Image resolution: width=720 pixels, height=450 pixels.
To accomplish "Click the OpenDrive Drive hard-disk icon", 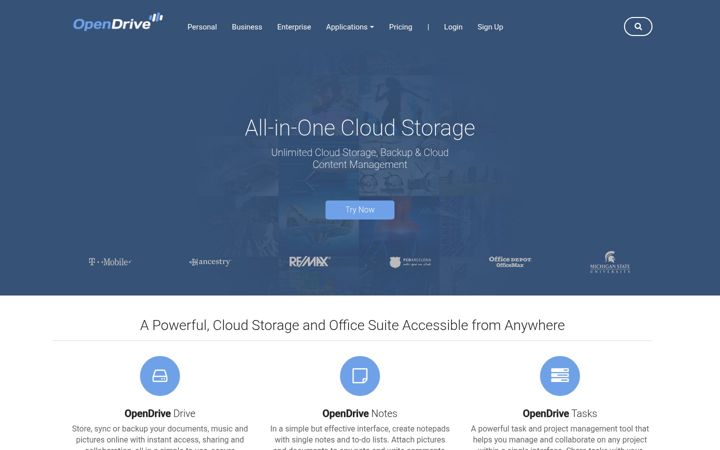I will click(160, 376).
